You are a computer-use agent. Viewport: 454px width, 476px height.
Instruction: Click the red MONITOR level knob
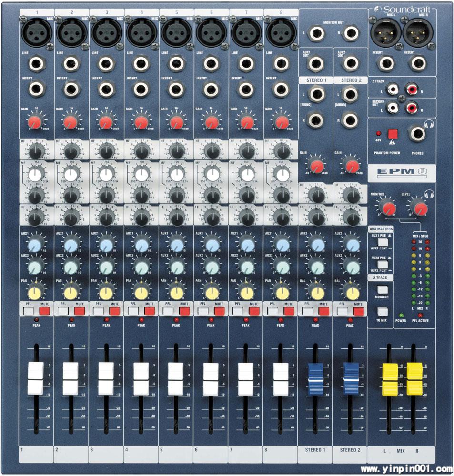pos(389,208)
